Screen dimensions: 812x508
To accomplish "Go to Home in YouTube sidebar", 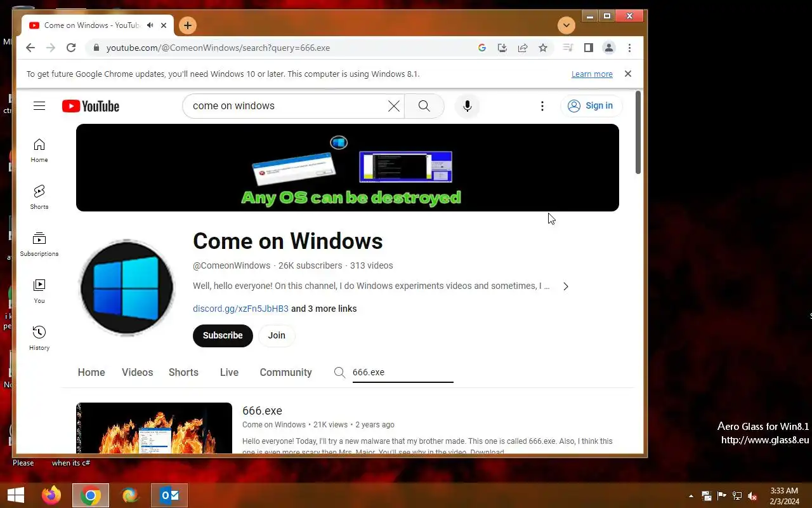I will point(39,150).
